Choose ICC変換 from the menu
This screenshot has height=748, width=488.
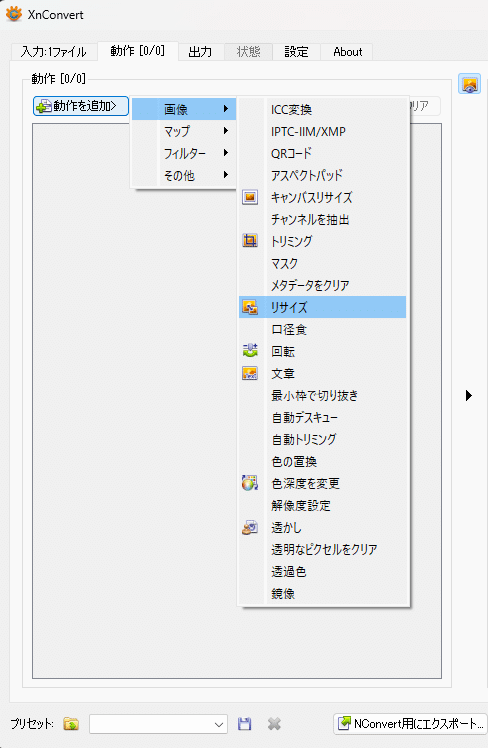[x=322, y=109]
